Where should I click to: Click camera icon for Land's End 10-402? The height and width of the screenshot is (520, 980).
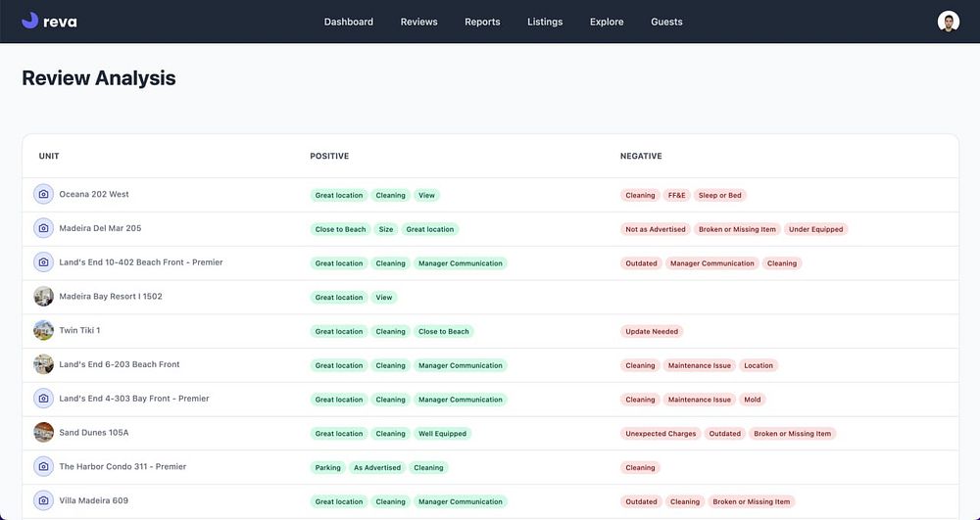(43, 262)
